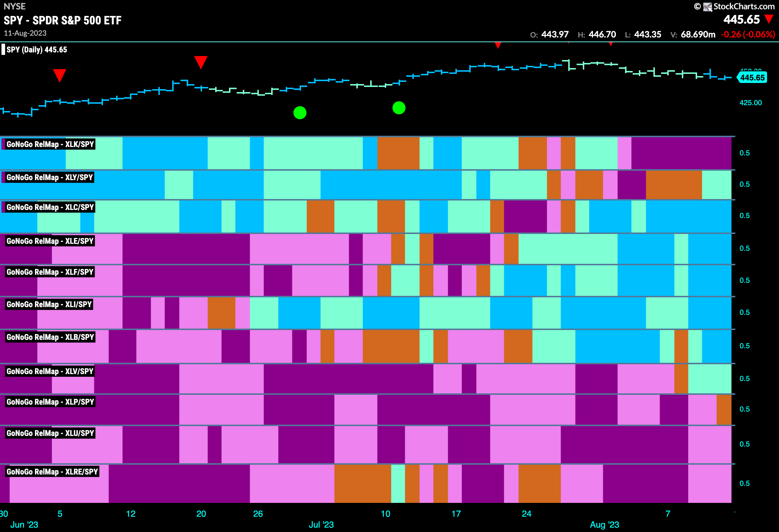
Task: Click the change value -0.26 (-0.06%)
Action: (x=748, y=35)
